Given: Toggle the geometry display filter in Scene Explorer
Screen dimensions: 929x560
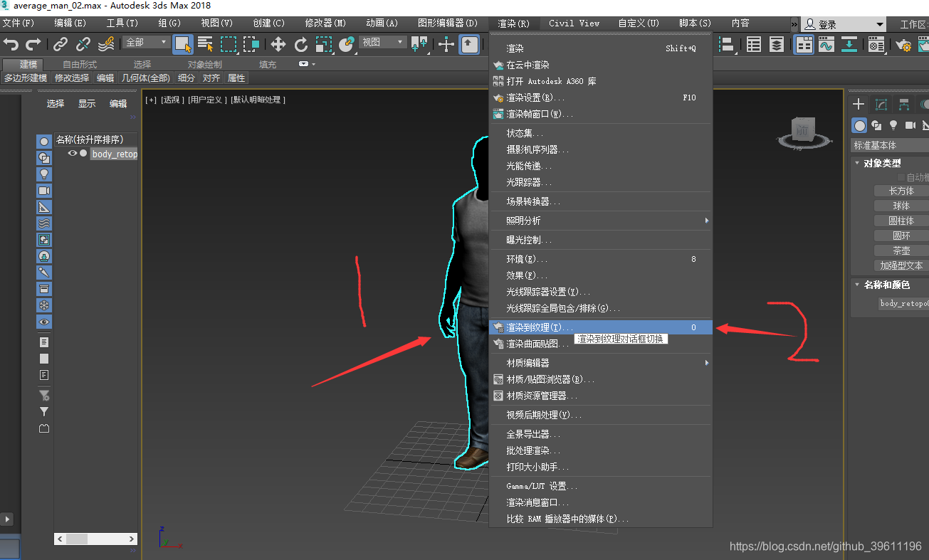Looking at the screenshot, I should 44,142.
